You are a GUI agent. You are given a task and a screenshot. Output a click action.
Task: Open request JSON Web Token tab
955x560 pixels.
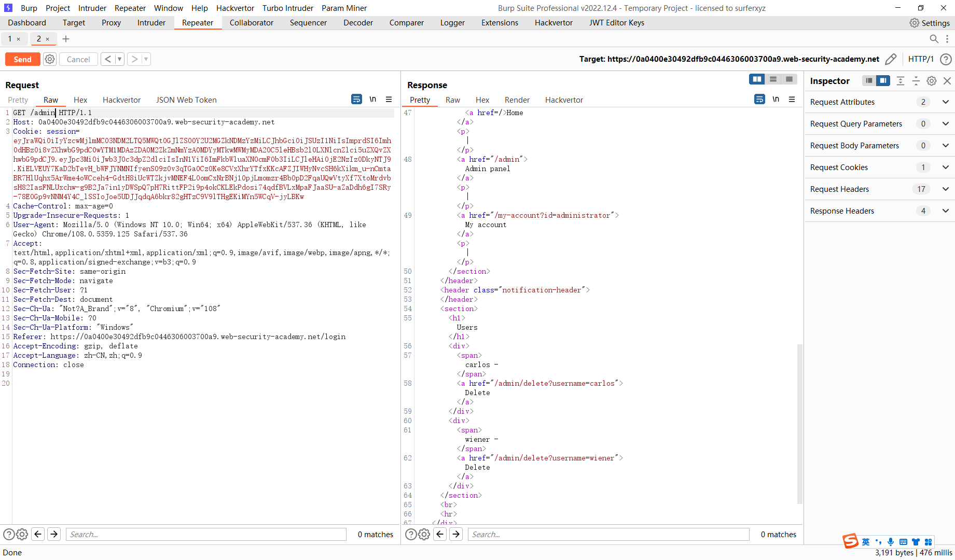[186, 100]
